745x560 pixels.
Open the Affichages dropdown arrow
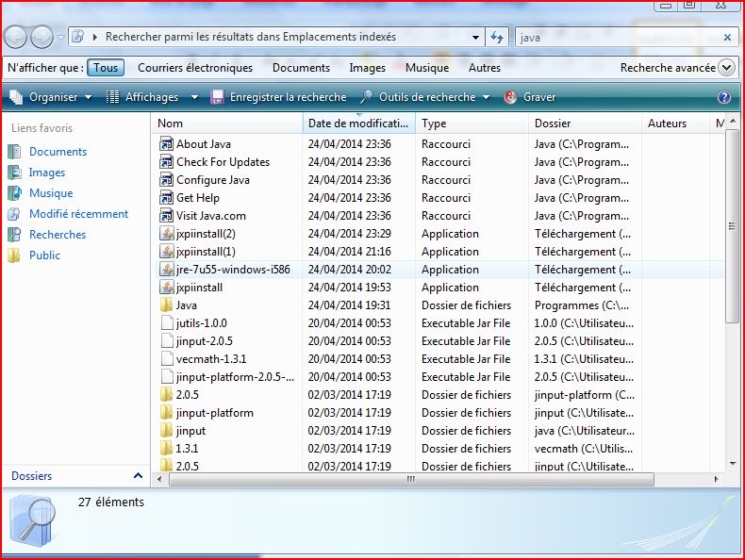tap(194, 97)
